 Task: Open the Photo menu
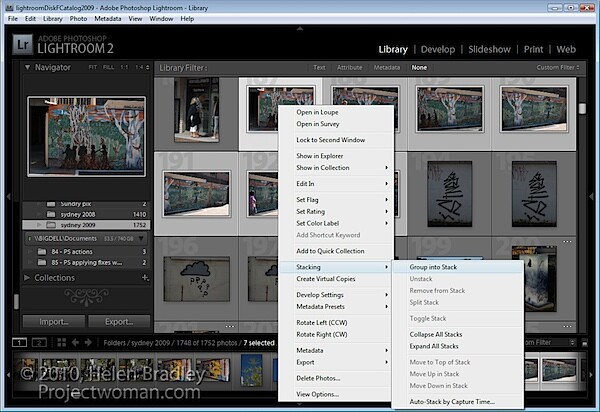coord(78,19)
